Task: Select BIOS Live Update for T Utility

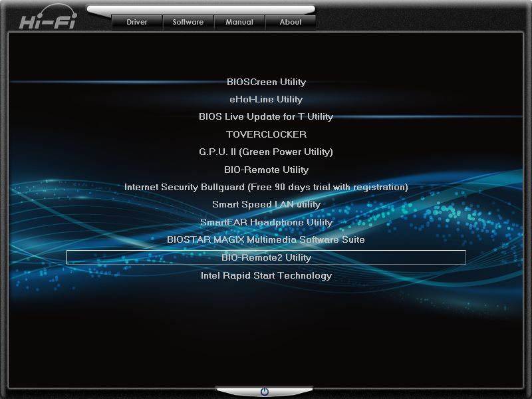Action: point(267,117)
